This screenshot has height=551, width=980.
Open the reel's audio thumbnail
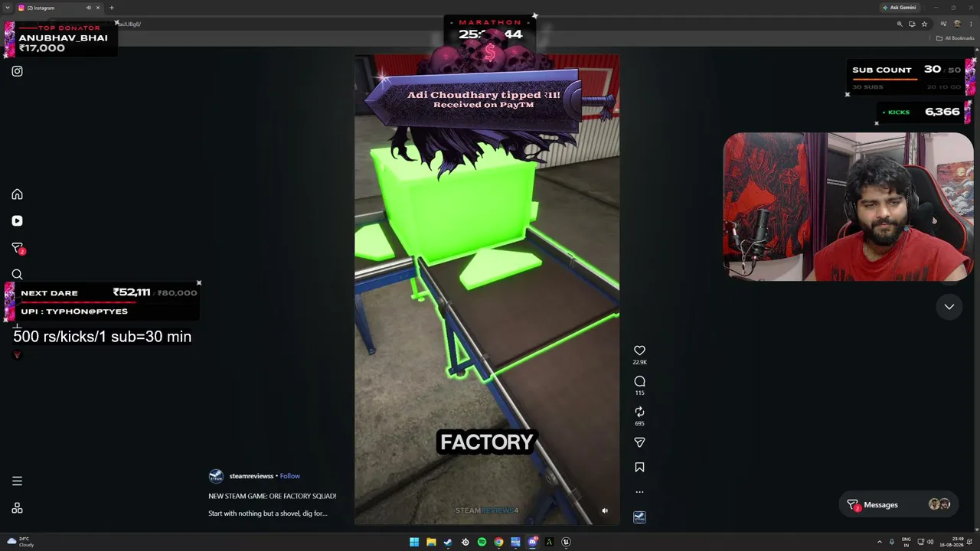pyautogui.click(x=639, y=517)
